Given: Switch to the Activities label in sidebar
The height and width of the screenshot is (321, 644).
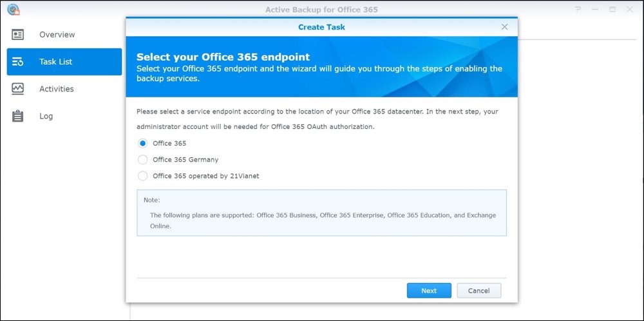Looking at the screenshot, I should pos(56,89).
